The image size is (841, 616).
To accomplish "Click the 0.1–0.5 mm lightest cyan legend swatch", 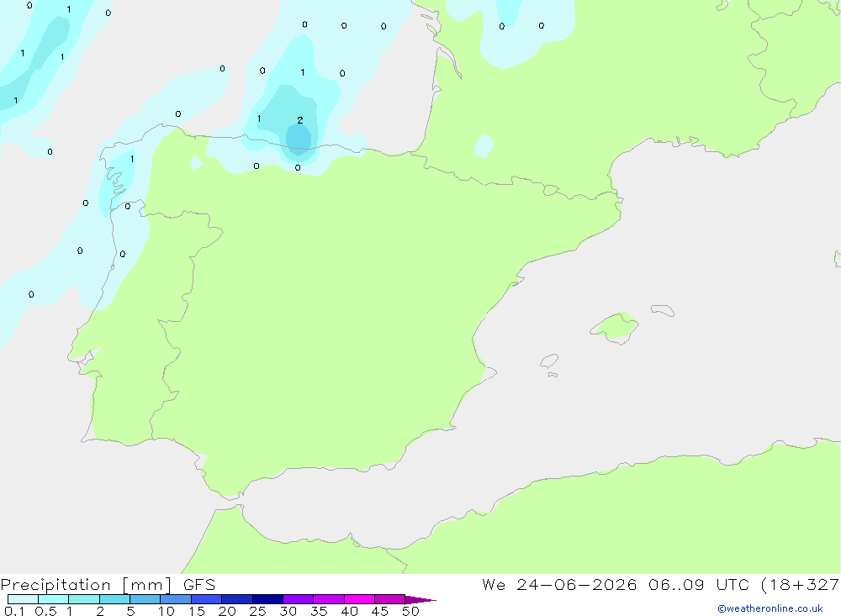I will point(23,599).
